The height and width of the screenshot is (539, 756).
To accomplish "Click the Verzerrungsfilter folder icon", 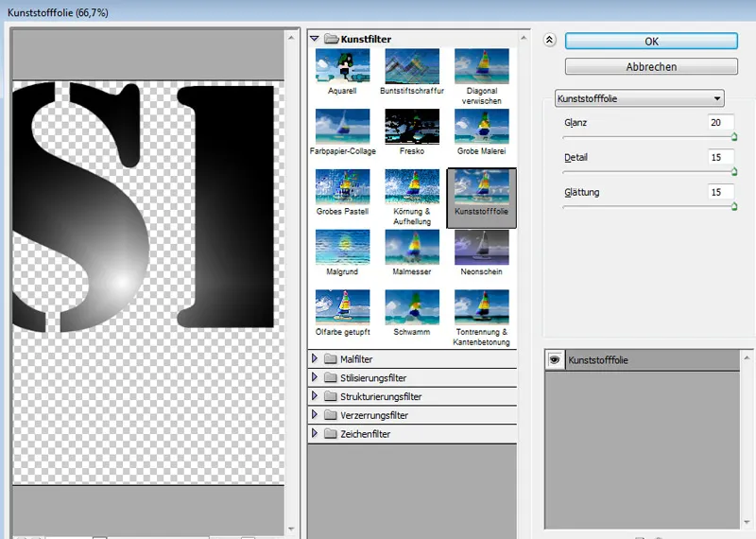I will (330, 414).
